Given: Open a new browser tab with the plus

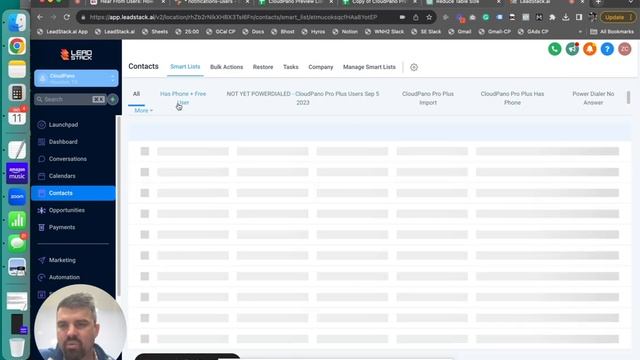Looking at the screenshot, I should [598, 2].
